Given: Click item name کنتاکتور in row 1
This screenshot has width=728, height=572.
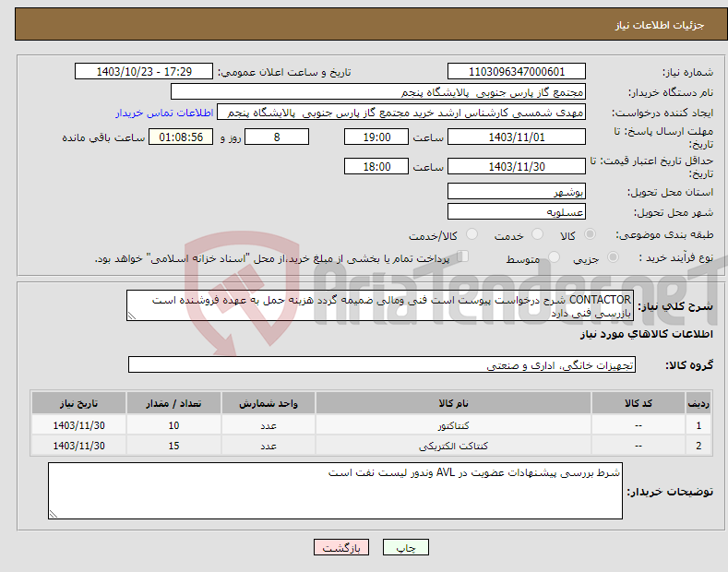Looking at the screenshot, I should [x=453, y=425].
